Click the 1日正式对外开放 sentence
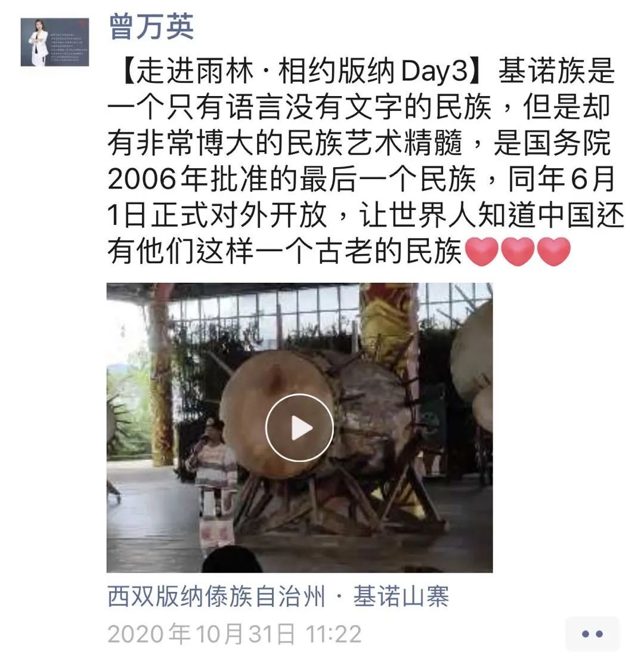The height and width of the screenshot is (670, 644). [x=217, y=215]
